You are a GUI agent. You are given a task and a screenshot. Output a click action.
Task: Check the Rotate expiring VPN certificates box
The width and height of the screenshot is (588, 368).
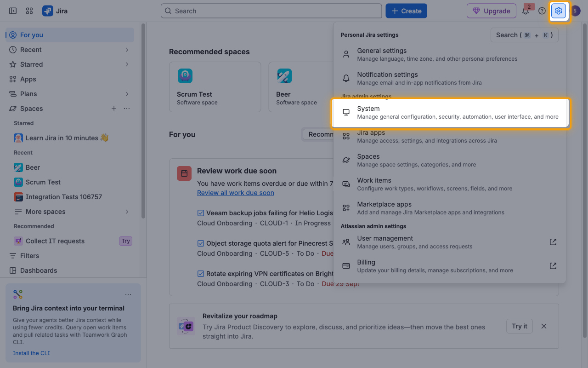coord(201,274)
